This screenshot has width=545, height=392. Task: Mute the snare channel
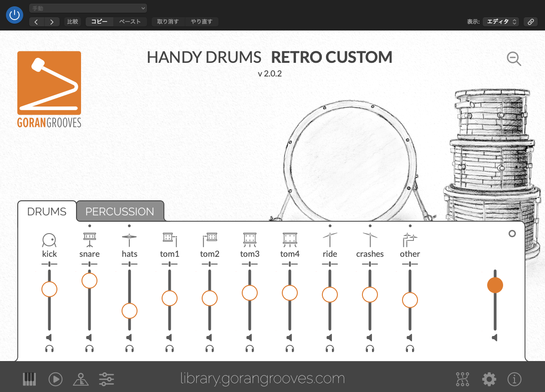tap(89, 337)
